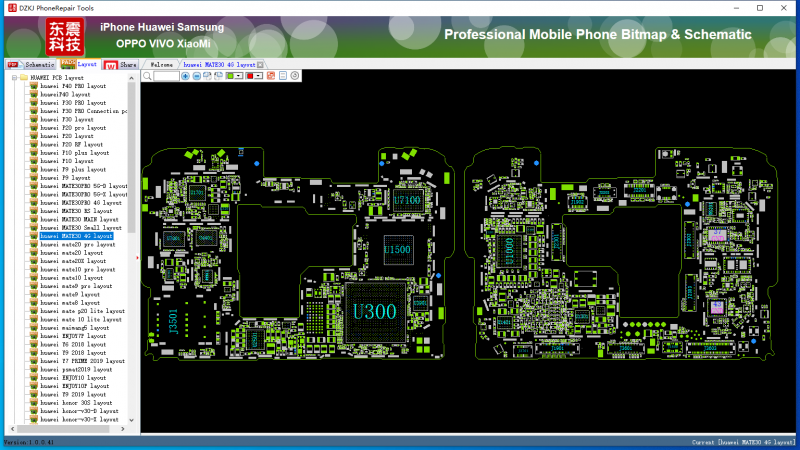Open huawei P30 PRO layout
This screenshot has height=450, width=800.
click(73, 103)
